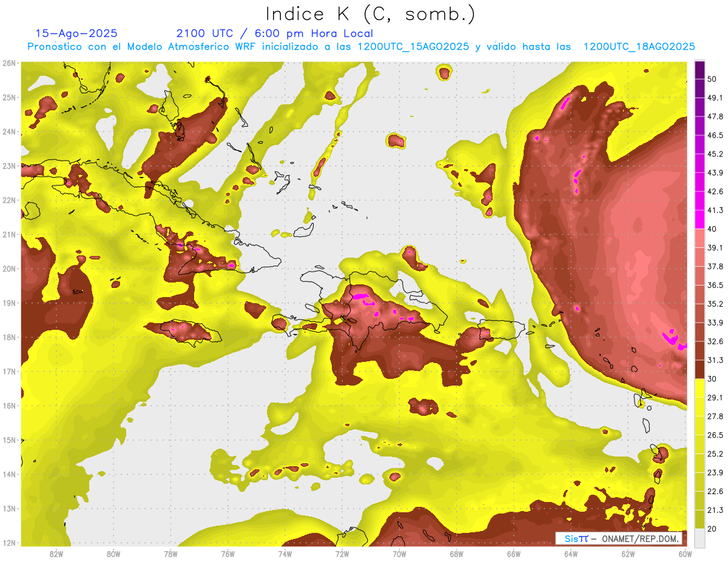728x562 pixels.
Task: Click the 25N latitude axis label
Action: [9, 98]
